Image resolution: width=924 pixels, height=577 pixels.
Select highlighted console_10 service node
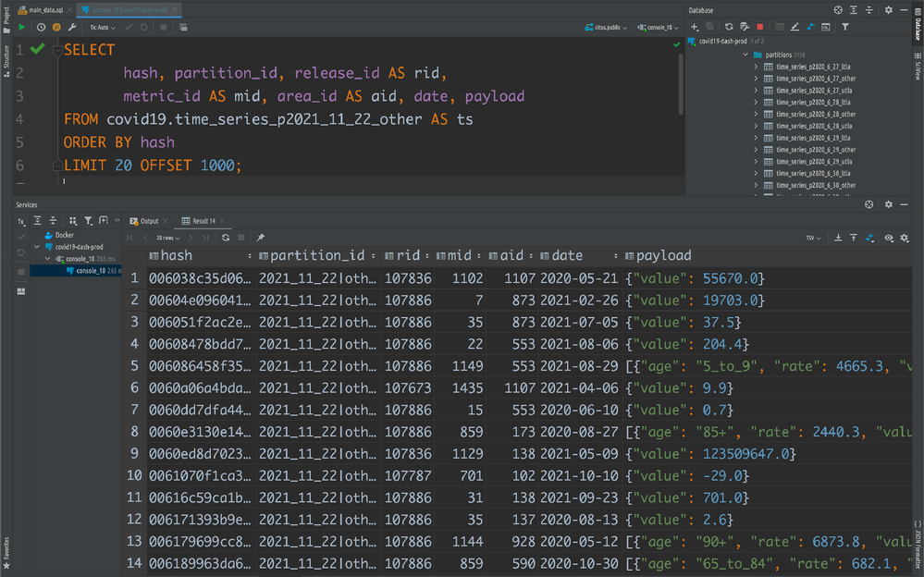[76, 271]
